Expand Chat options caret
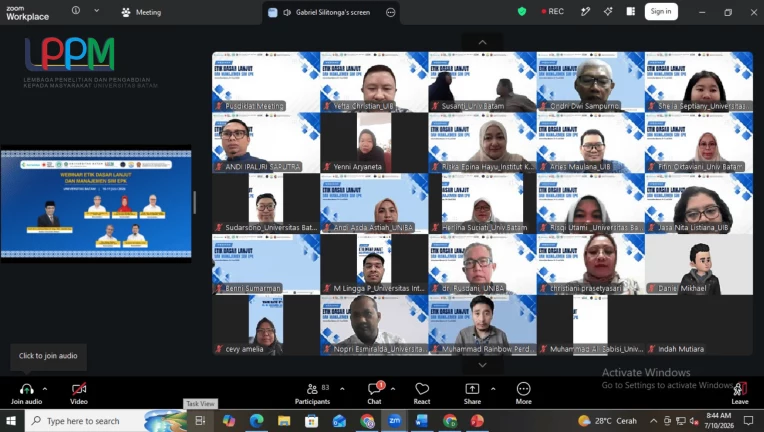The height and width of the screenshot is (432, 764). (x=393, y=389)
